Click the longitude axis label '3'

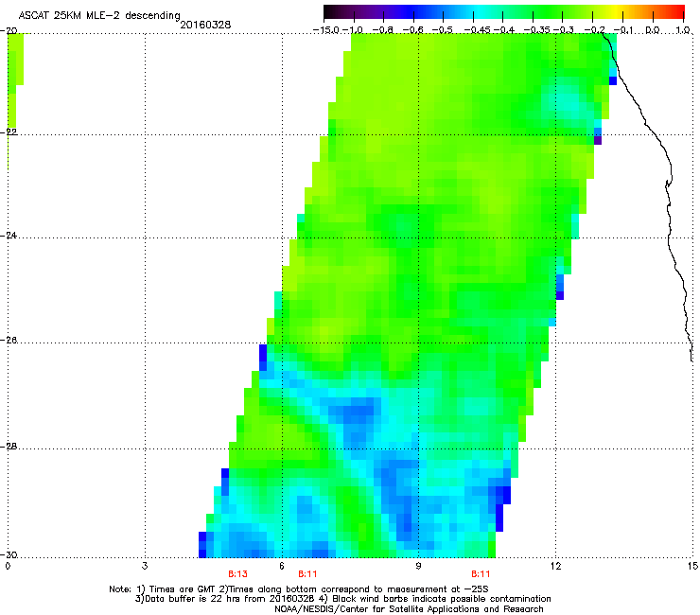click(145, 567)
